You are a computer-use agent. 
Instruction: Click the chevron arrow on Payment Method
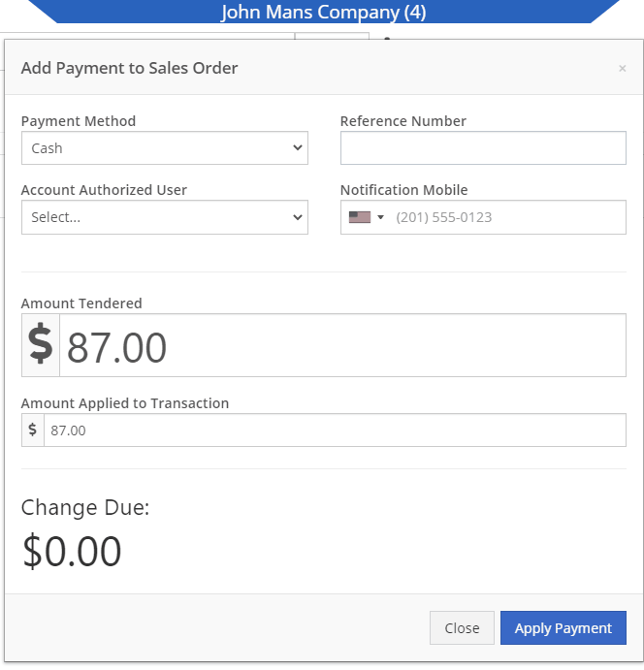(298, 147)
